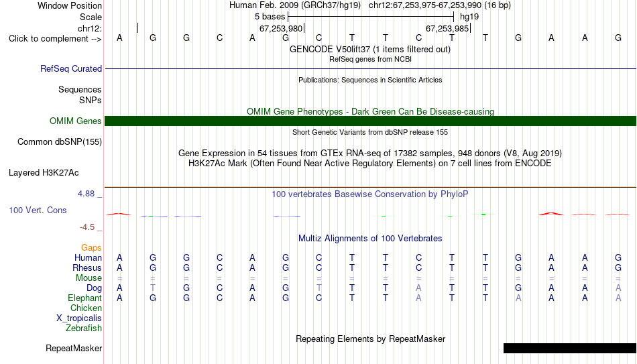Click the 100 Vert. Cons track label

pos(38,210)
